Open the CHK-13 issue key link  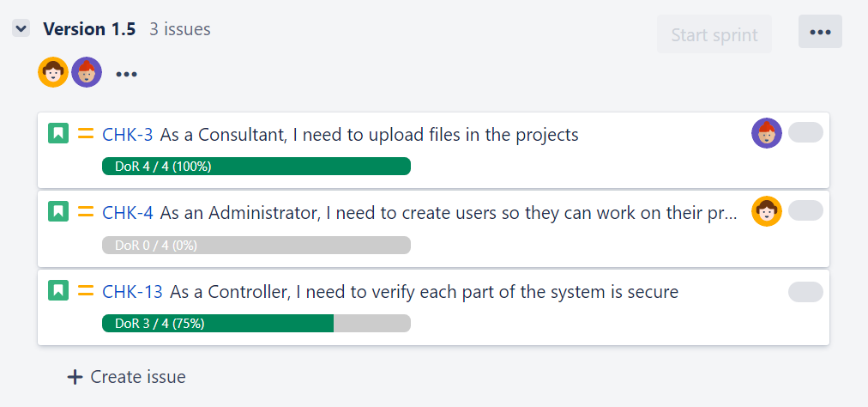coord(131,292)
